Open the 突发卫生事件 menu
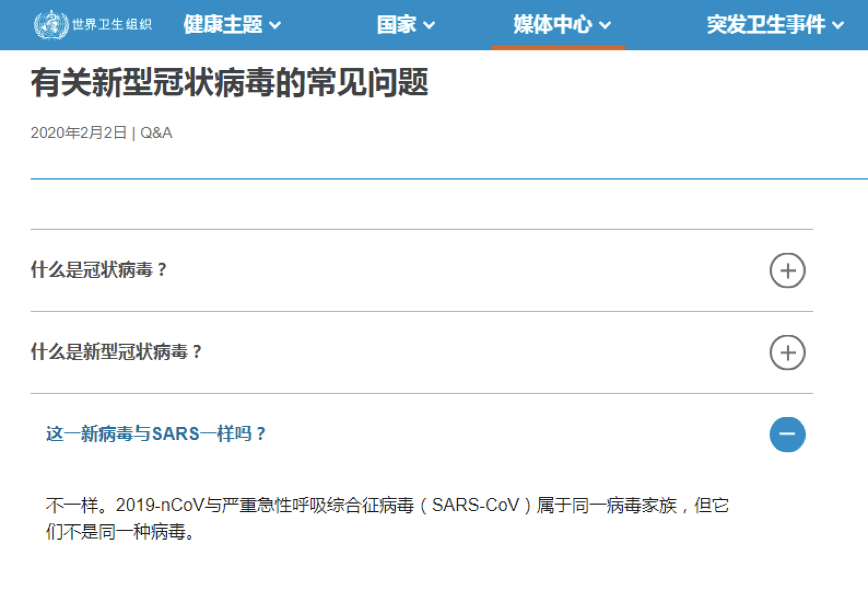868x602 pixels. tap(775, 24)
